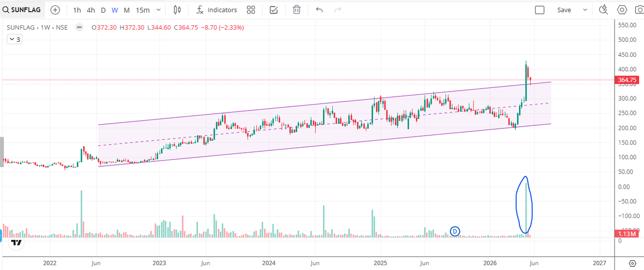The height and width of the screenshot is (270, 644).
Task: Select the M monthly timeframe
Action: click(x=126, y=10)
